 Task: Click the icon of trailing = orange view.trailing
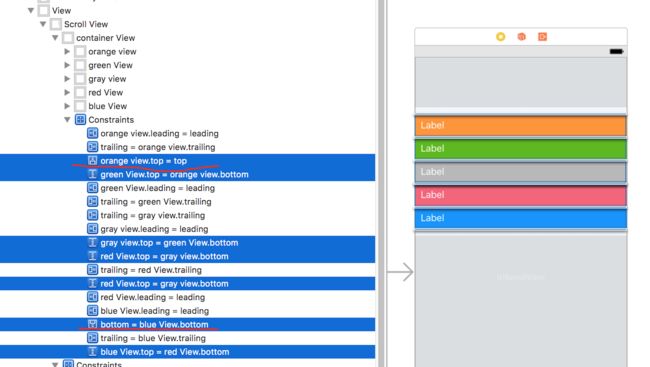(92, 147)
